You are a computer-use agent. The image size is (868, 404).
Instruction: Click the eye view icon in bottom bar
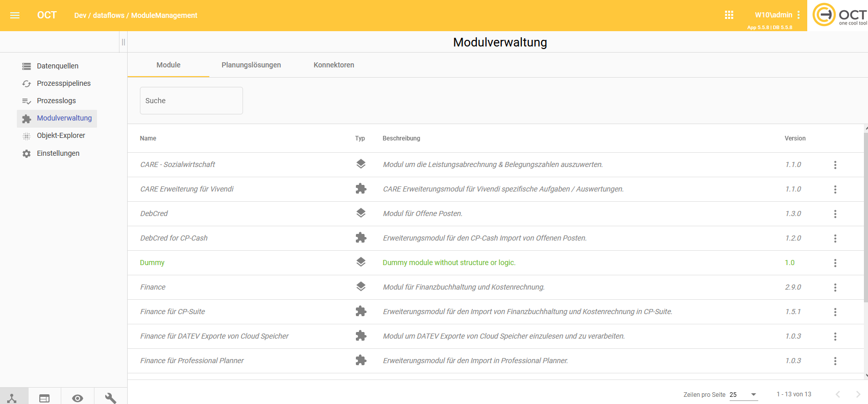click(x=78, y=398)
